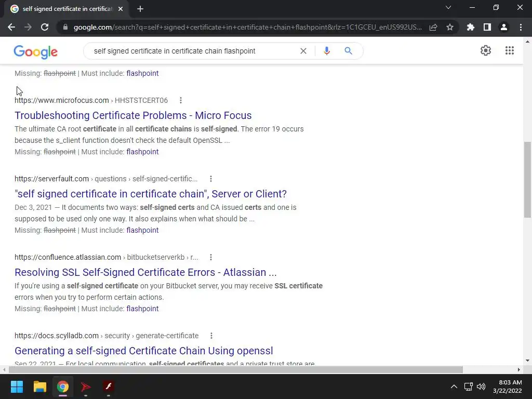Share this page icon in address bar
This screenshot has width=532, height=399.
(x=433, y=27)
